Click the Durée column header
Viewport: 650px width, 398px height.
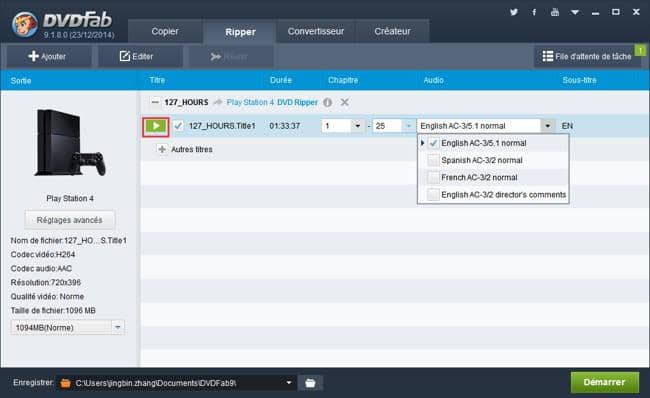(281, 80)
